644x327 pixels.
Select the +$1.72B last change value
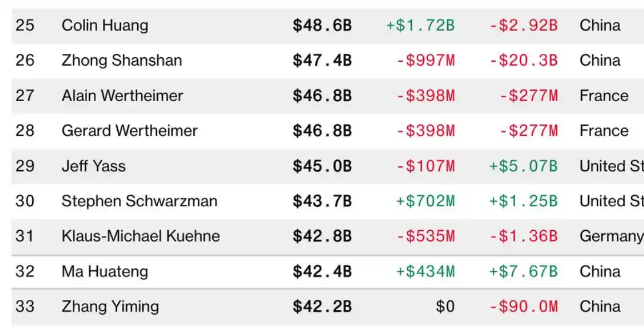pos(420,26)
